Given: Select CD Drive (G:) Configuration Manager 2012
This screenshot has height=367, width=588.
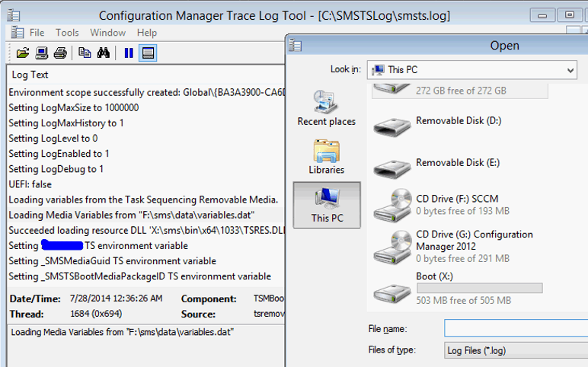Looking at the screenshot, I should (x=453, y=247).
